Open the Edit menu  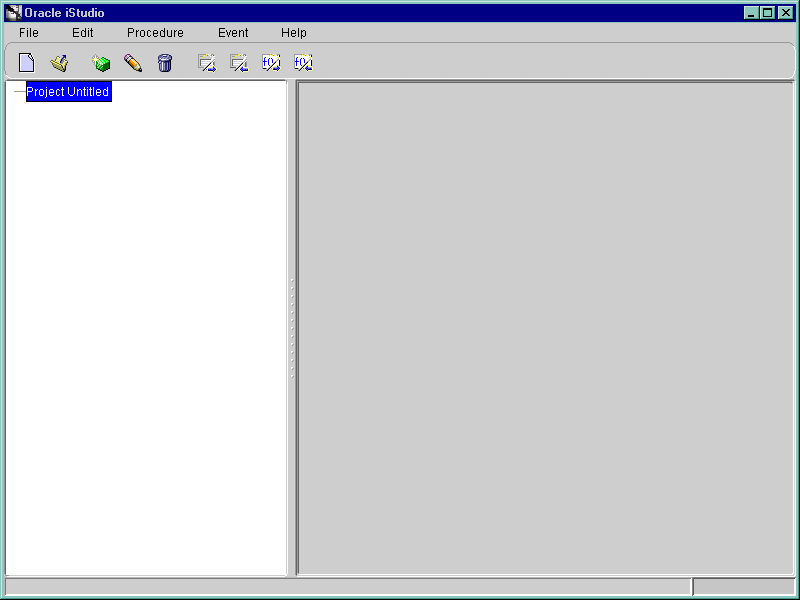click(x=83, y=33)
